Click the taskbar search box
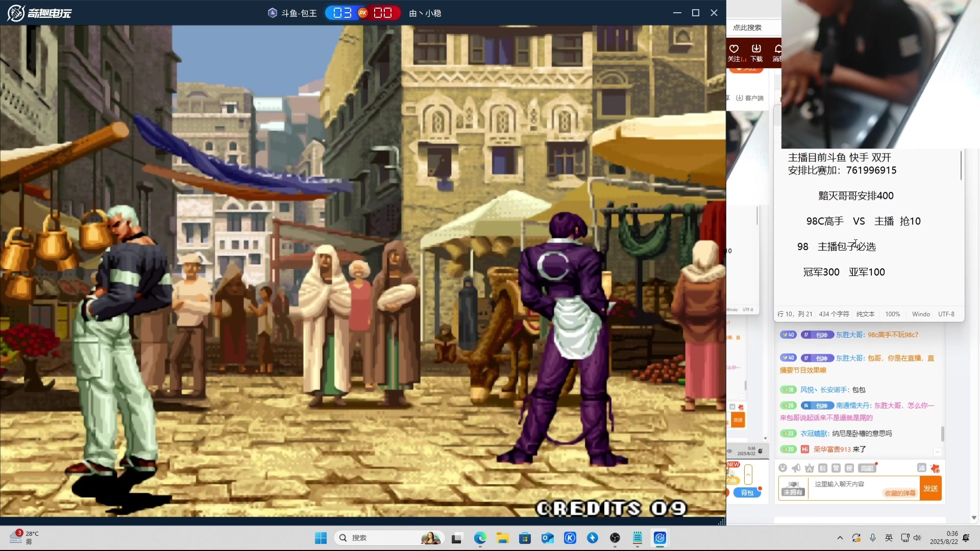The image size is (980, 551). (389, 538)
